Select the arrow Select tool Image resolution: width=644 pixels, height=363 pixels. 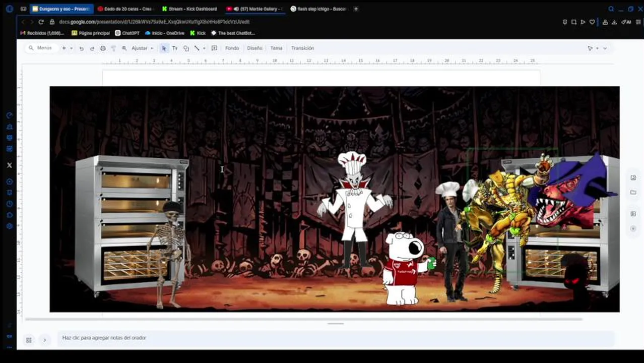tap(164, 48)
